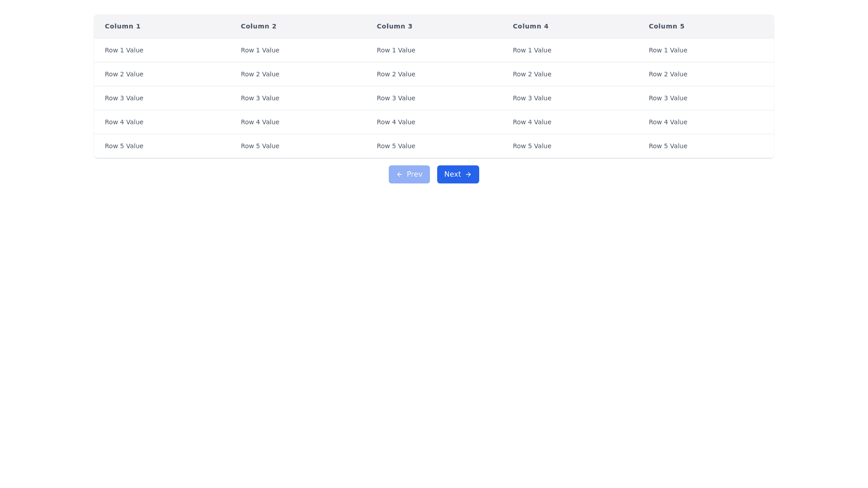This screenshot has height=488, width=868.
Task: Click Row 4 Value under Column 4
Action: (x=532, y=122)
